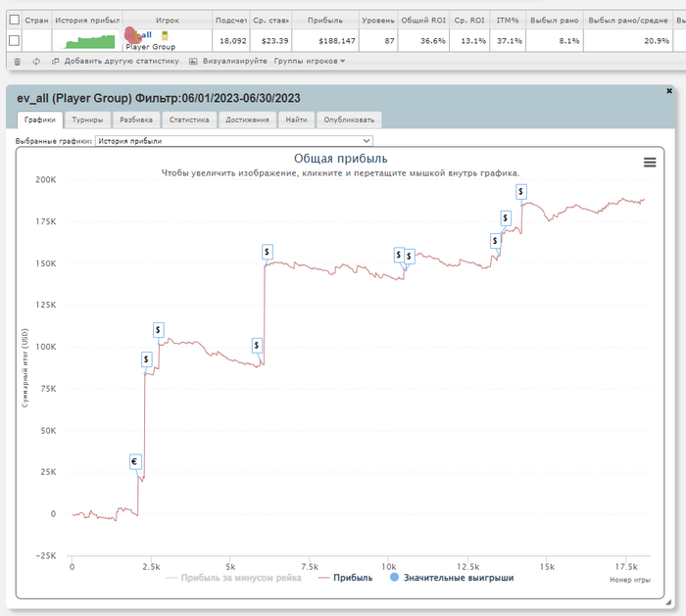Sort by the Подсчет column header

231,21
